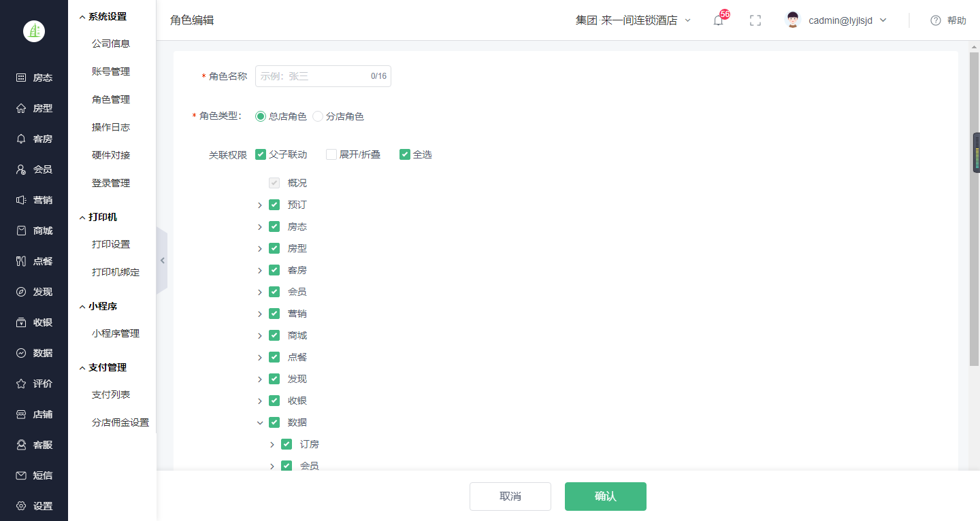Click the 取消 button
Screen dimensions: 980x521
(x=510, y=497)
